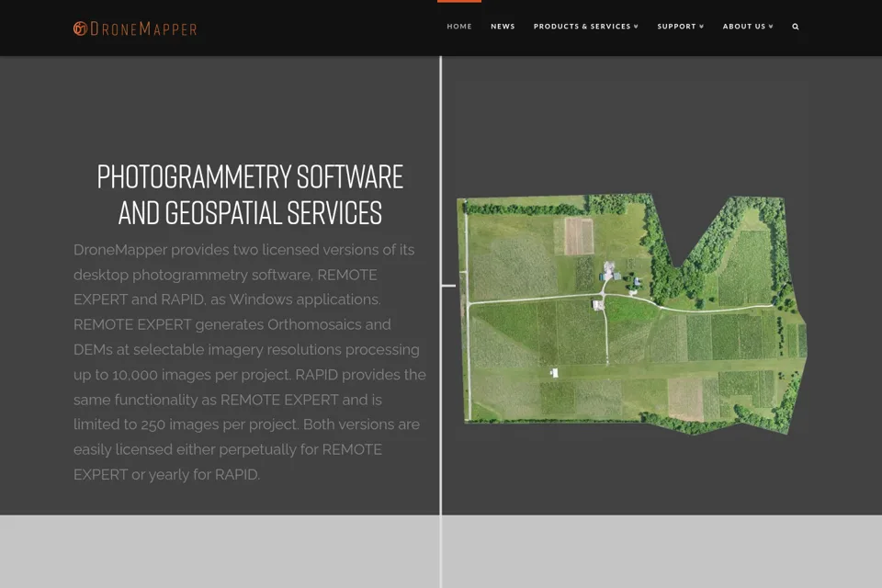Click the line ending 'yearly for RAPID.'
882x588 pixels.
(166, 474)
